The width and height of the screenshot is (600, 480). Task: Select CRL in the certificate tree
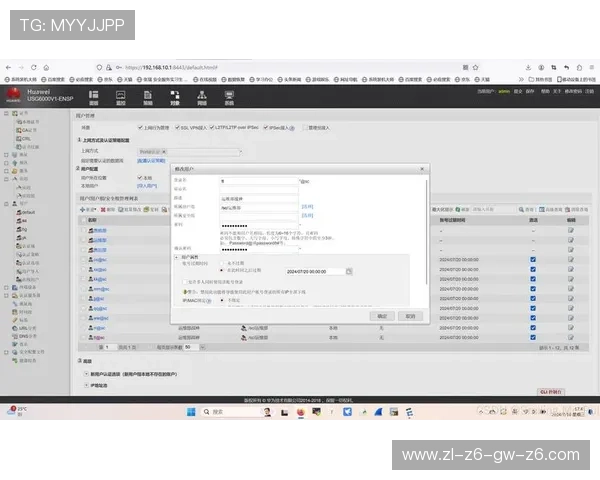click(x=23, y=139)
